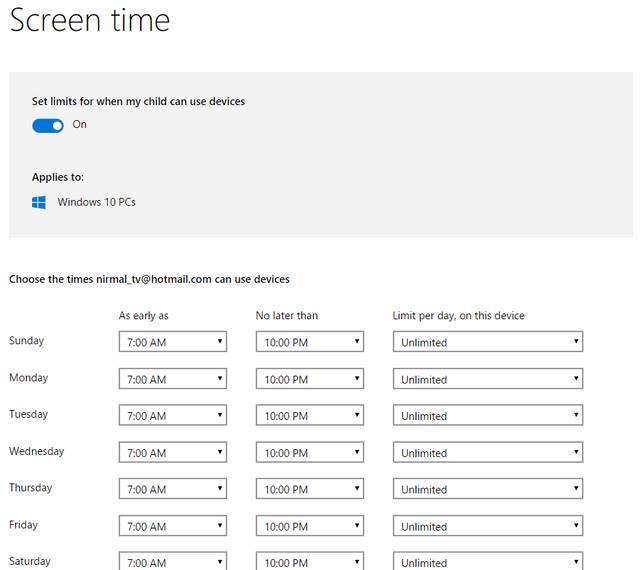Click the Windows logo beside Windows 10 PCs

pyautogui.click(x=39, y=203)
